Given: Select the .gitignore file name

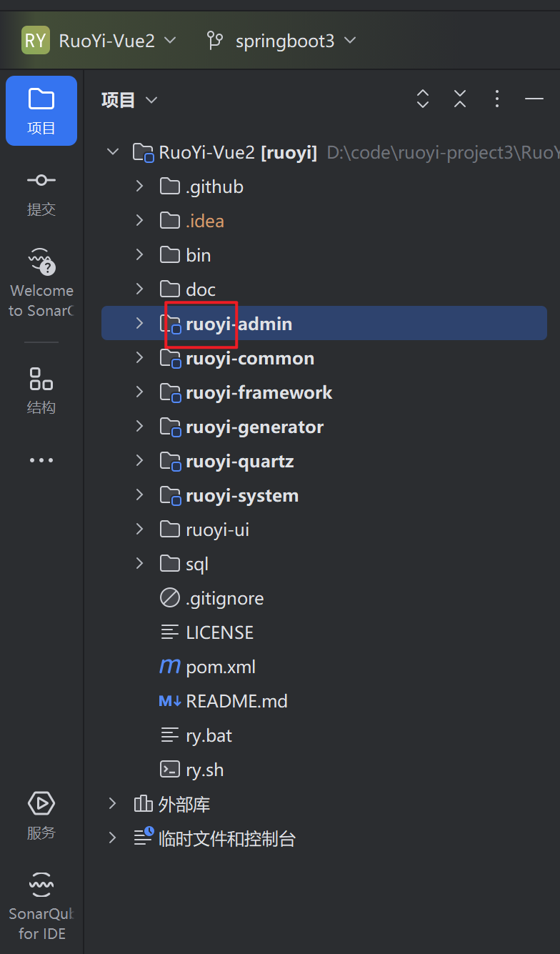Looking at the screenshot, I should pyautogui.click(x=224, y=598).
